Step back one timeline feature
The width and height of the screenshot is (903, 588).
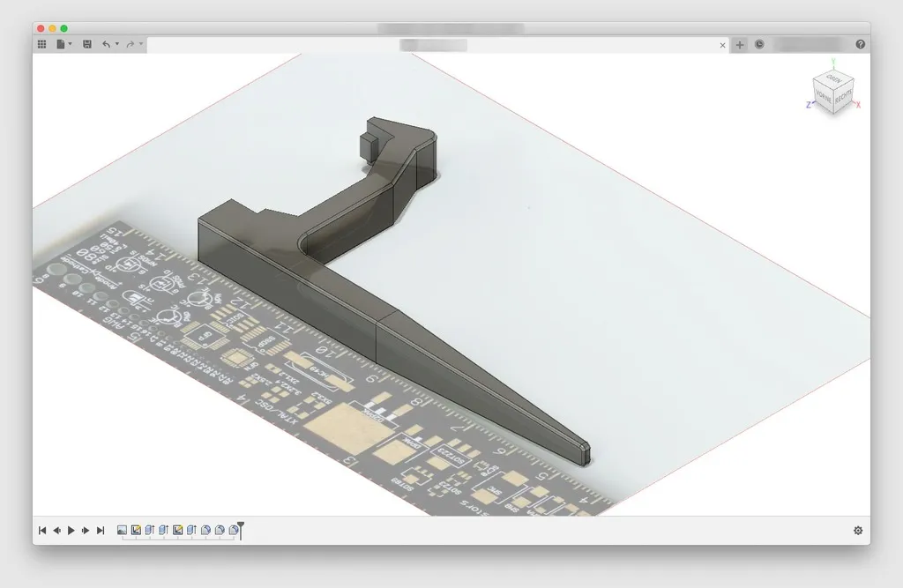tap(56, 531)
